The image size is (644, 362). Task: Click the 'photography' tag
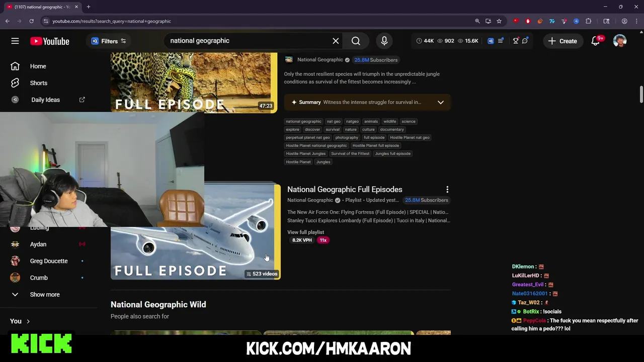[x=347, y=137]
